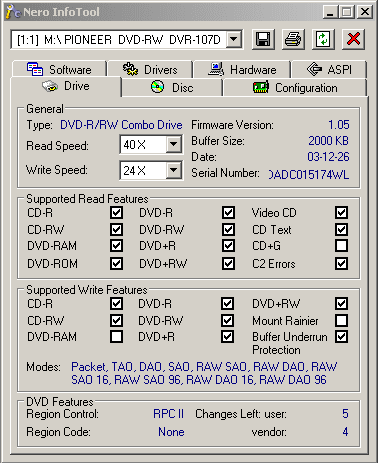This screenshot has height=463, width=378.
Task: Open the Hardware tab
Action: (242, 69)
